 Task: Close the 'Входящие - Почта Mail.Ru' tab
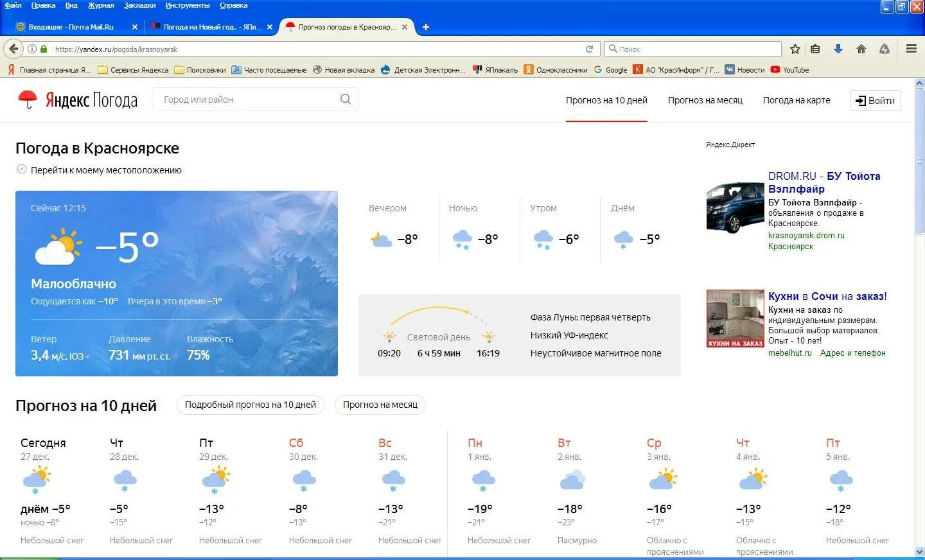[x=134, y=27]
